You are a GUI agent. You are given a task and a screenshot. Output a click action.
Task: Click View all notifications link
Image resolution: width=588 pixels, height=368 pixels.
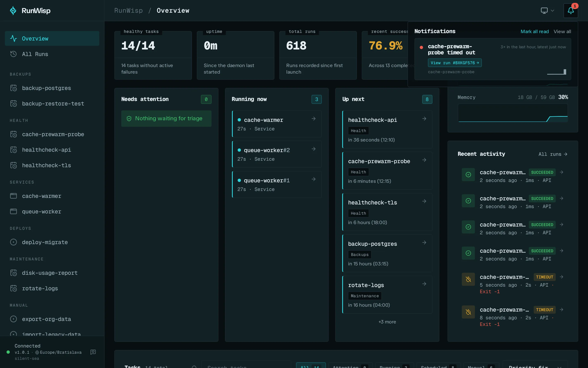[562, 31]
